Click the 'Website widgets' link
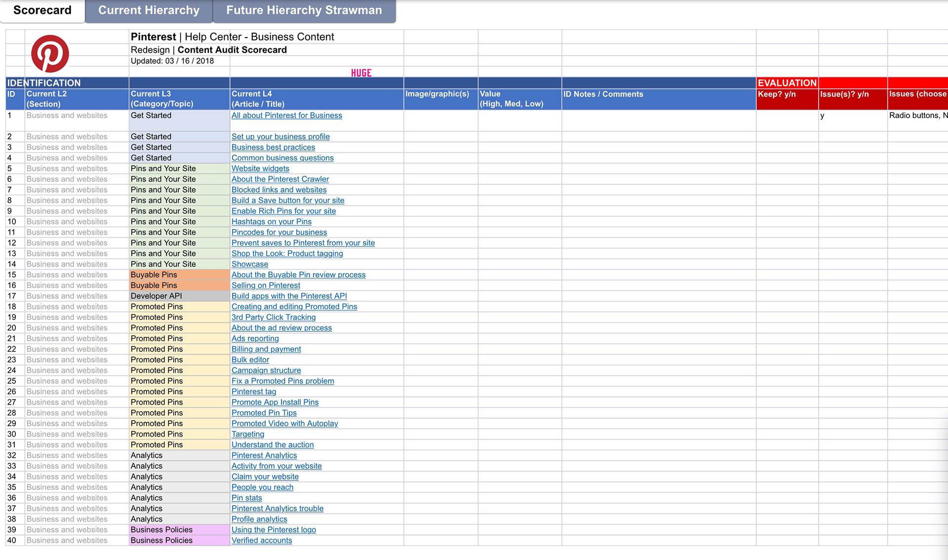Viewport: 948px width, 560px height. tap(260, 168)
